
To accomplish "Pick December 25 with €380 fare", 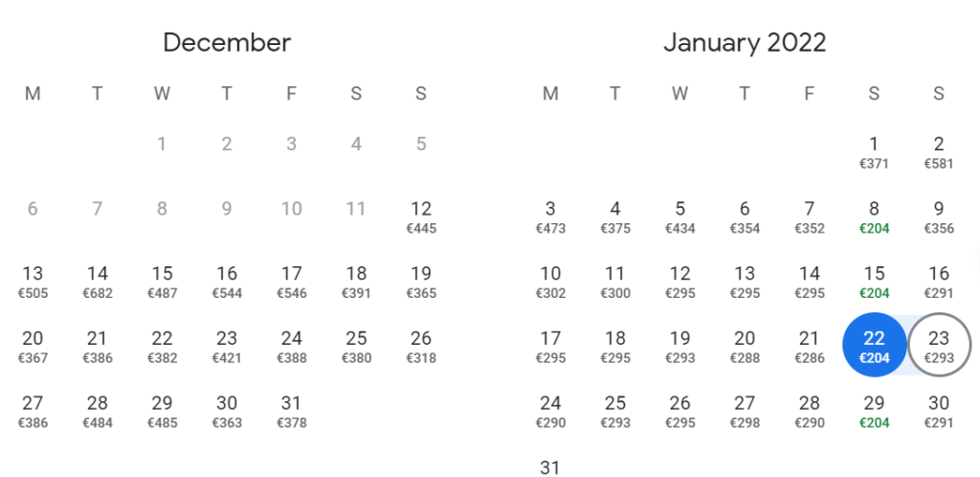I will point(356,346).
